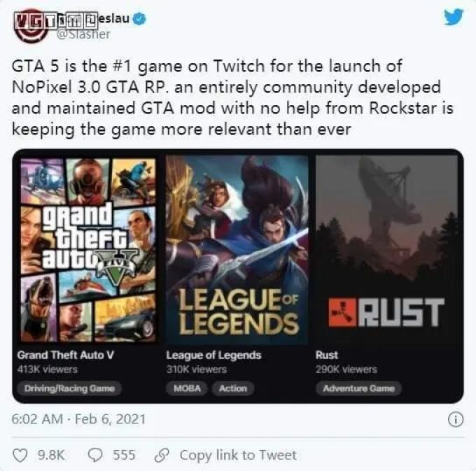Click the chain link icon
This screenshot has width=476, height=471.
click(x=162, y=455)
